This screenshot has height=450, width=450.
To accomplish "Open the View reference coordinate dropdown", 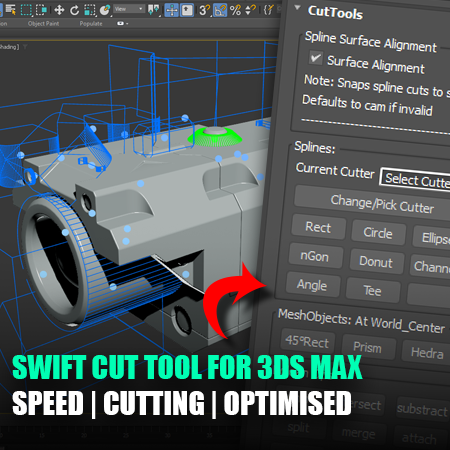I will 129,9.
